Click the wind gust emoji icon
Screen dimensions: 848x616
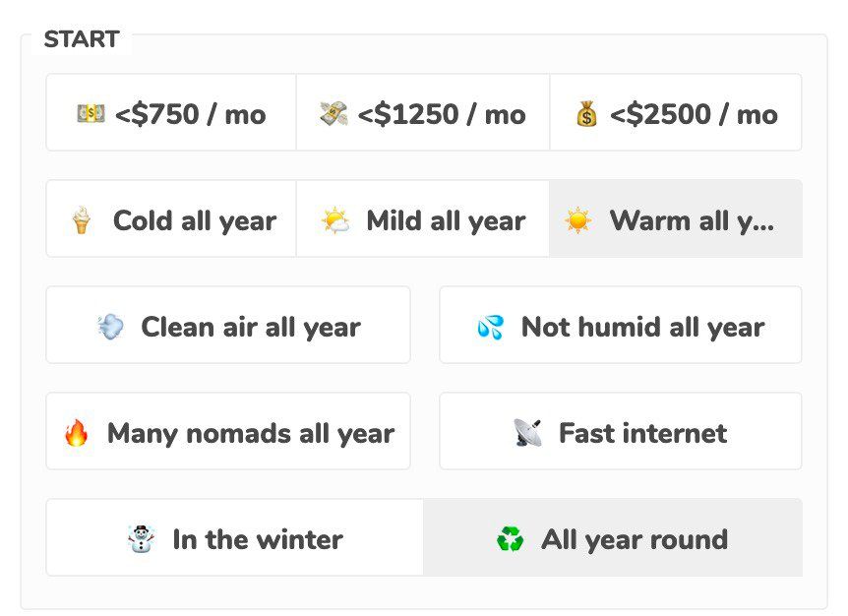(111, 327)
